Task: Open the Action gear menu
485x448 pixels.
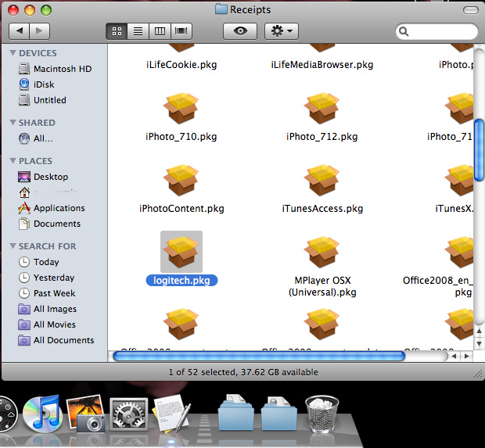Action: [282, 31]
